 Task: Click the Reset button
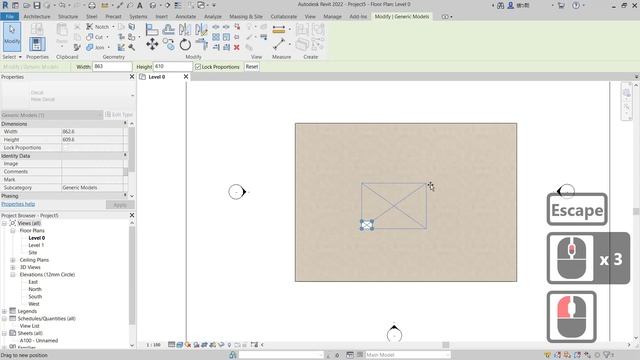(252, 67)
